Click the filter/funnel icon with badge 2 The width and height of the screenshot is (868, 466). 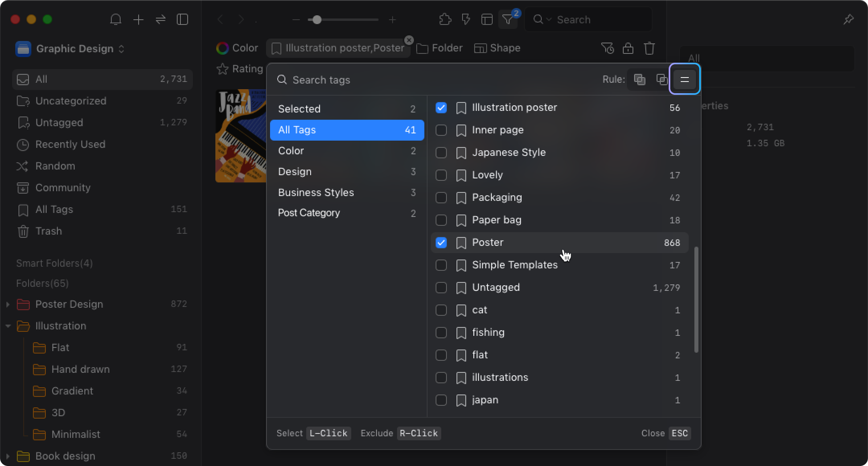pos(509,20)
